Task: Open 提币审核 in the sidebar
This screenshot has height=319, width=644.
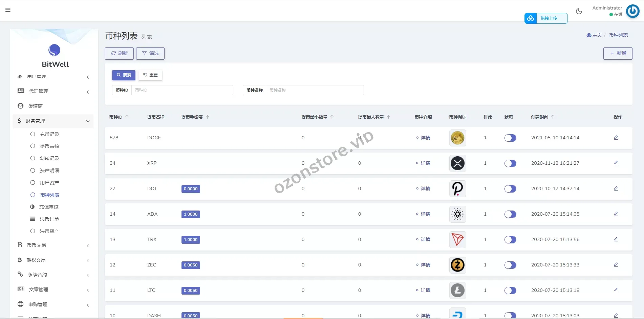Action: click(49, 146)
